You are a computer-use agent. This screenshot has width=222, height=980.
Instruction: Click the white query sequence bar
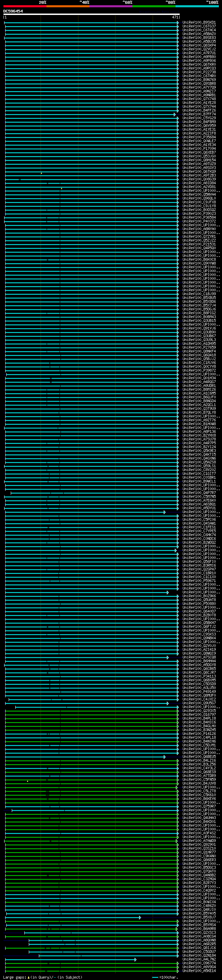[92, 14]
